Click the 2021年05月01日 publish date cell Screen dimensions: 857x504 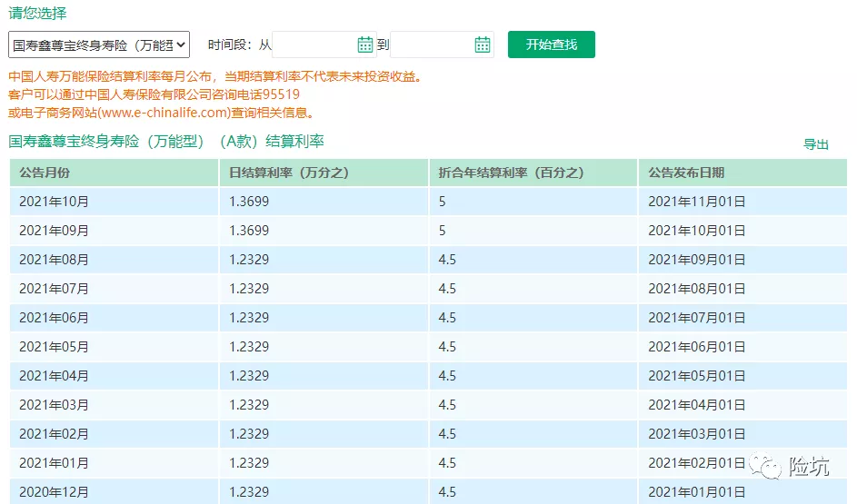(x=742, y=376)
